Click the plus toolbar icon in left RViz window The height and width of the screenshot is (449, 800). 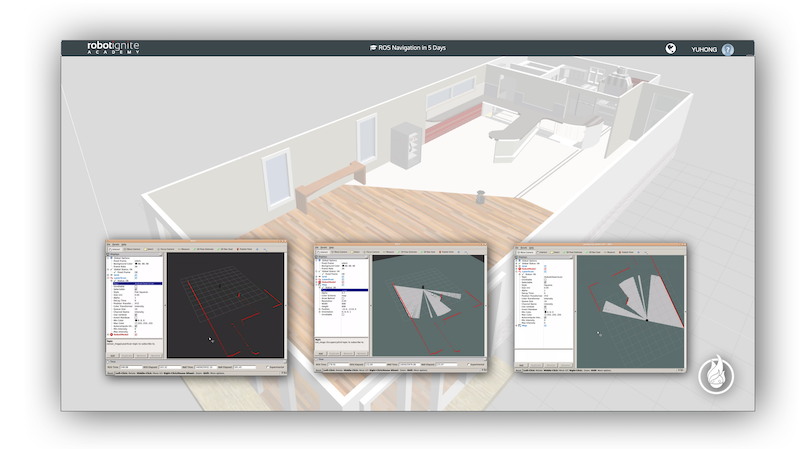click(x=257, y=249)
